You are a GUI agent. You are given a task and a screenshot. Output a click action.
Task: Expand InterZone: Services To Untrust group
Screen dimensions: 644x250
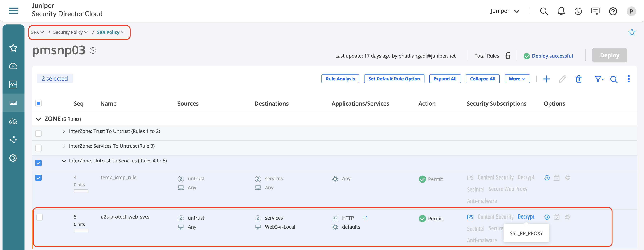[64, 146]
